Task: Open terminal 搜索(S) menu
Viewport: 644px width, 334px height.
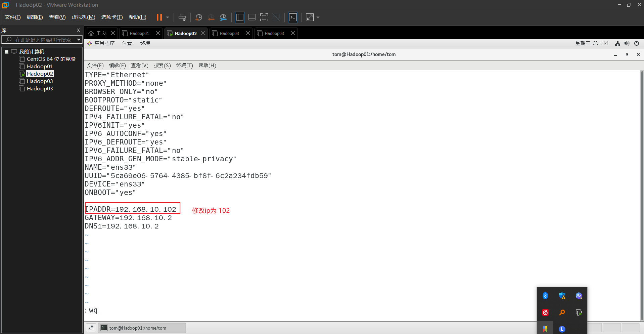Action: coord(162,66)
